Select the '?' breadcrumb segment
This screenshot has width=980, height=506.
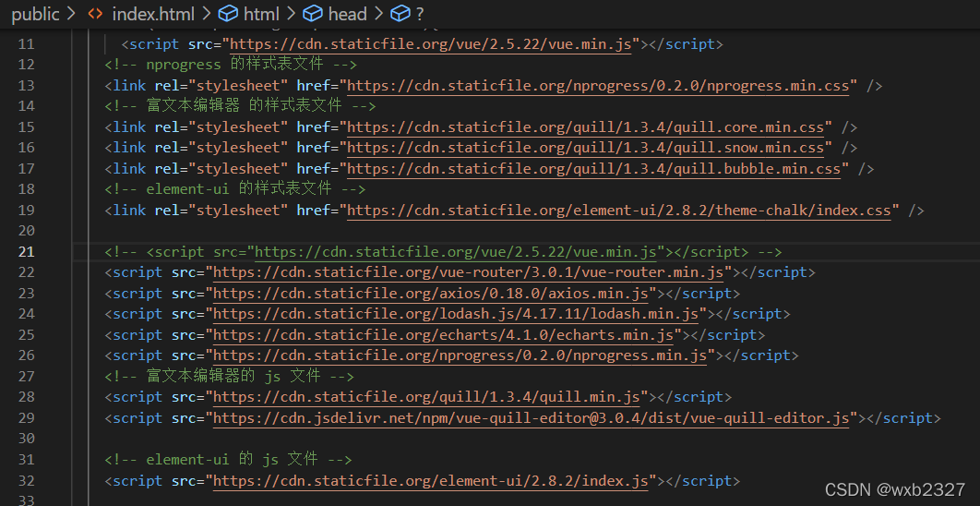pos(419,14)
